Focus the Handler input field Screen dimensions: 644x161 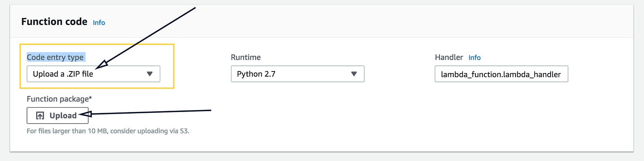[501, 74]
